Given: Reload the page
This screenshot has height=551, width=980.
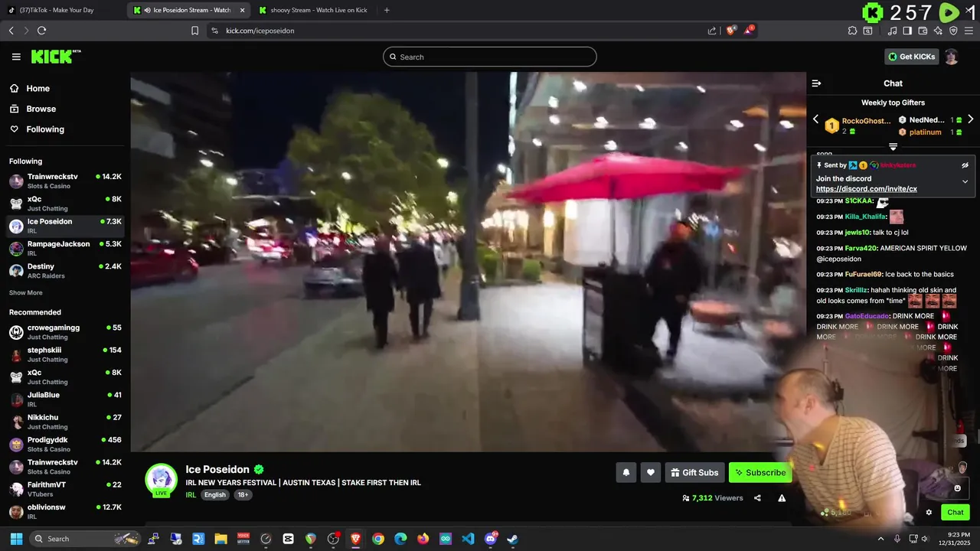Looking at the screenshot, I should tap(41, 31).
